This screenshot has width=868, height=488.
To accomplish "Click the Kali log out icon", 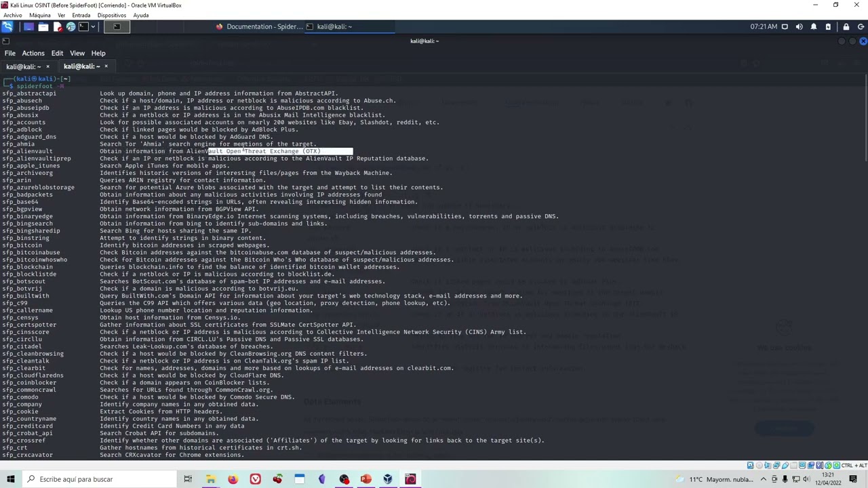I will 861,26.
